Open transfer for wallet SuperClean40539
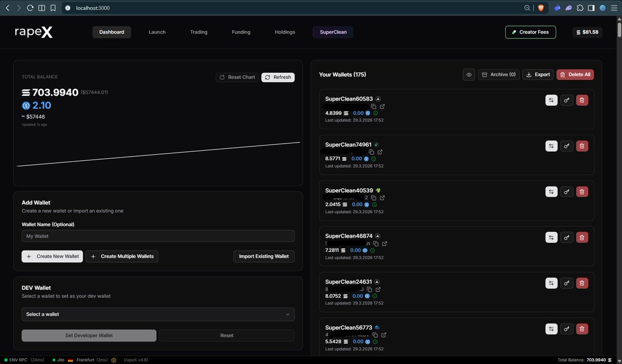 coord(551,192)
